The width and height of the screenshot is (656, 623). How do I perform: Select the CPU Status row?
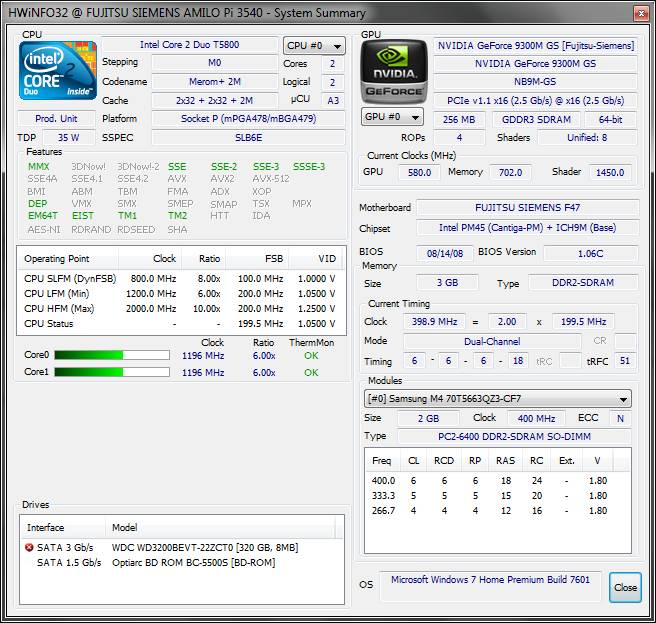180,324
